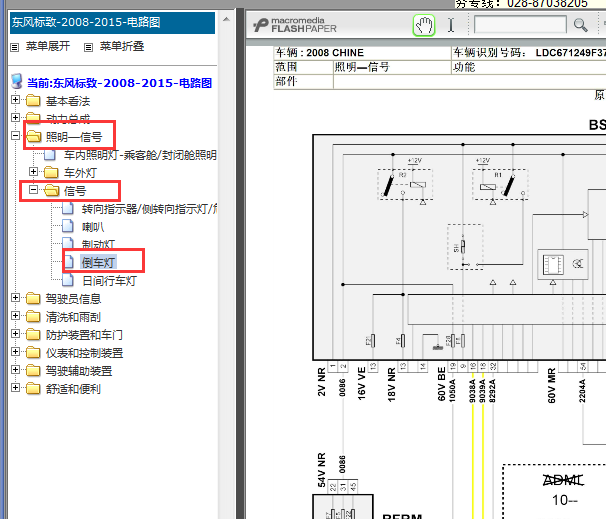
Task: Click the page icon of 倒车灯
Action: (x=68, y=262)
